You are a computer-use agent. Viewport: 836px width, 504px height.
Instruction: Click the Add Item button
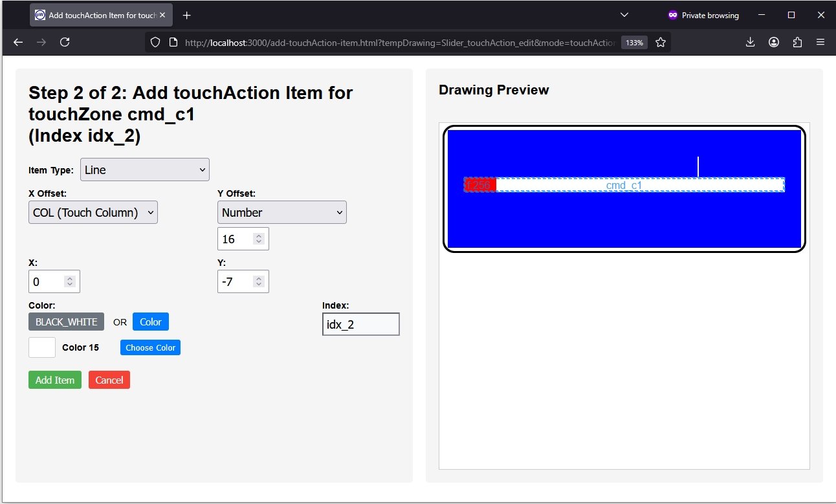point(55,380)
